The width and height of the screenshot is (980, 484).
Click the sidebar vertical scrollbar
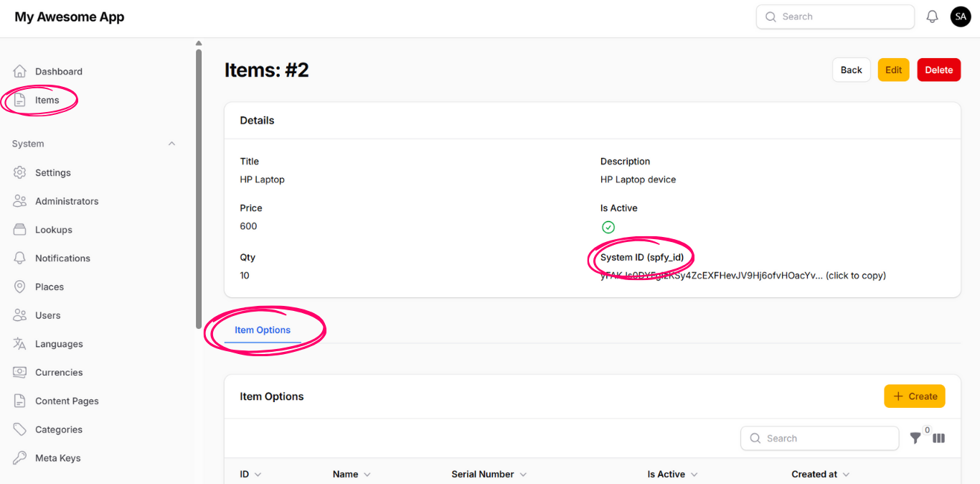(199, 187)
